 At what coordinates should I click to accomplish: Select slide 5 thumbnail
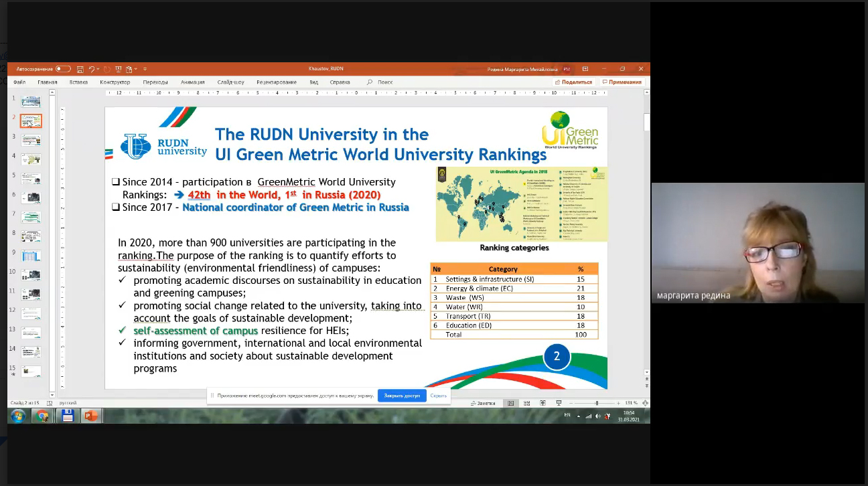(31, 179)
